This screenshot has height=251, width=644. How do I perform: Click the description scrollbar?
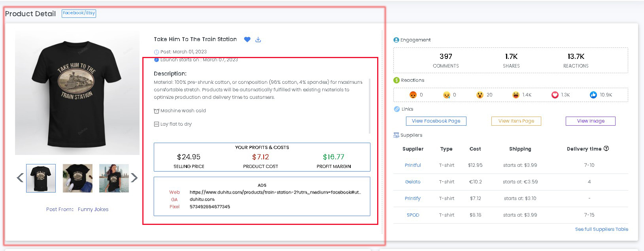(370, 106)
